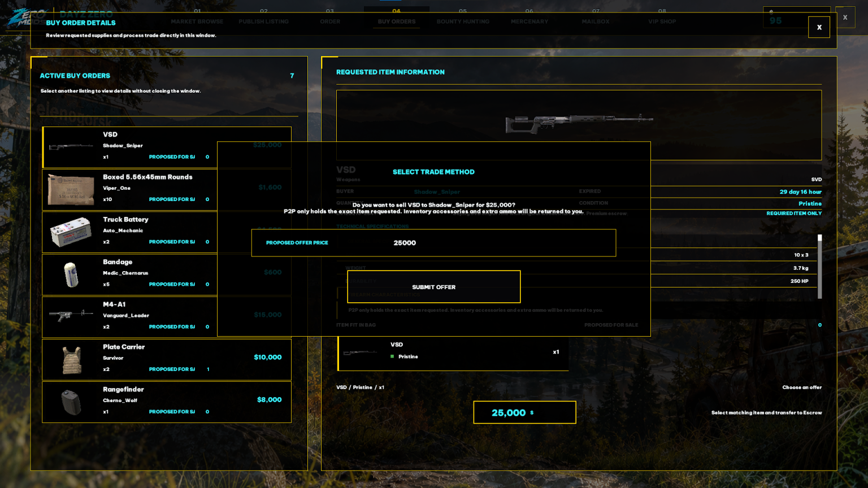Click the $8,000 Rangefinder price
This screenshot has height=488, width=868.
(x=270, y=400)
